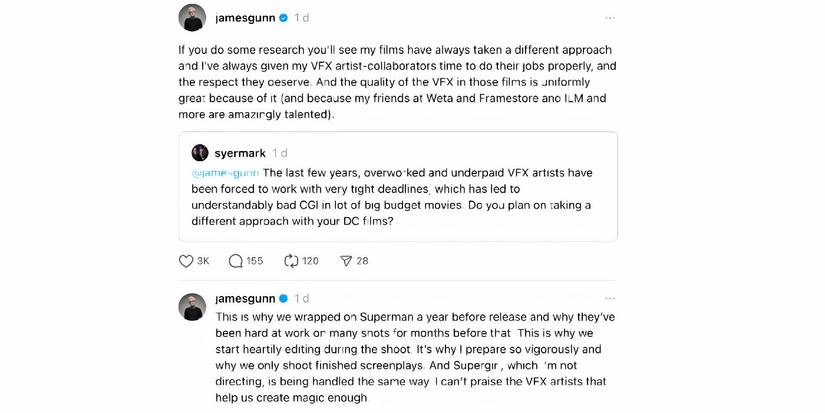Click the @jamesgunn mention in quoted post
The image size is (825, 413).
click(225, 173)
